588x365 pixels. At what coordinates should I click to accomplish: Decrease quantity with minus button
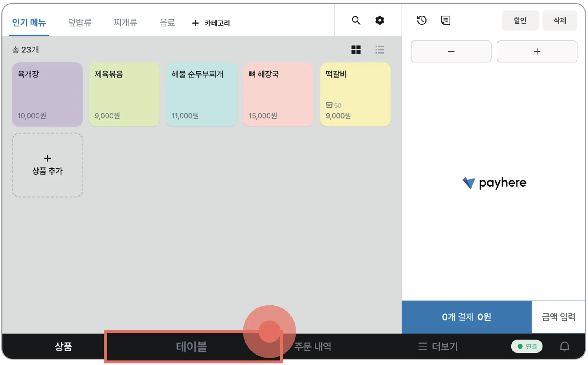click(x=451, y=52)
